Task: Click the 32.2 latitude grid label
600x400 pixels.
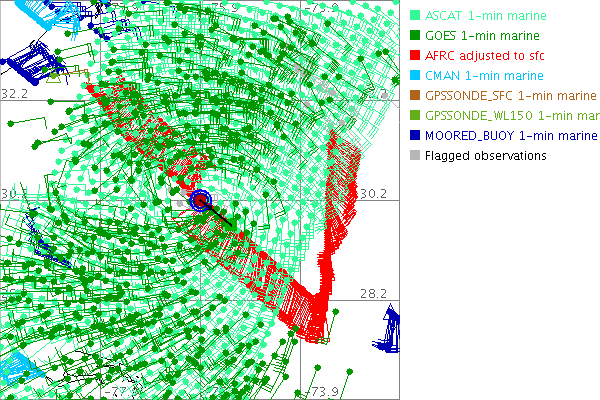Action: (x=15, y=93)
